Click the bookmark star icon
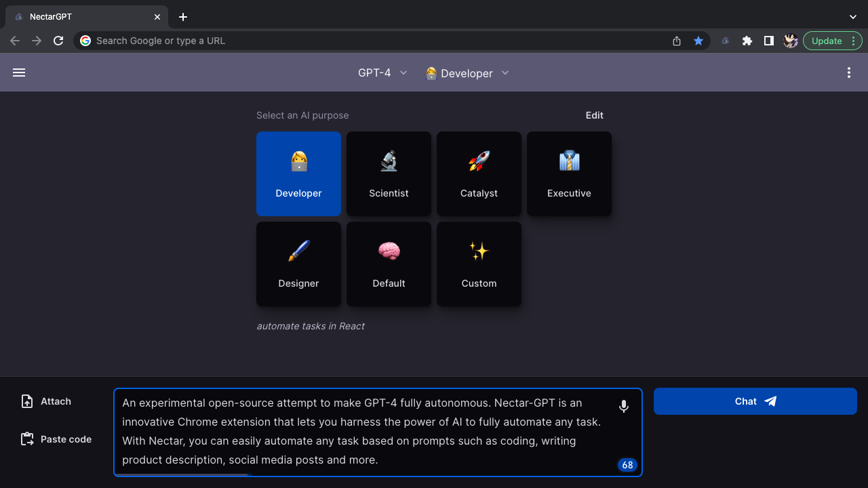 point(698,41)
